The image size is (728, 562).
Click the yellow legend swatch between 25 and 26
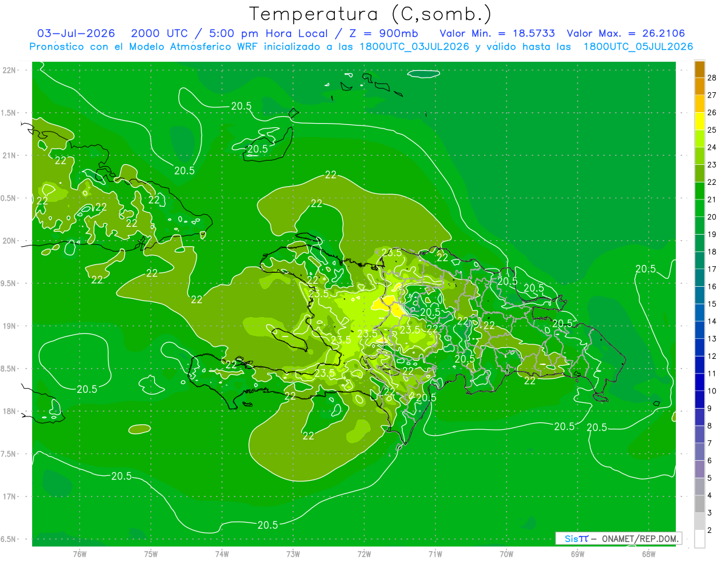pos(699,121)
